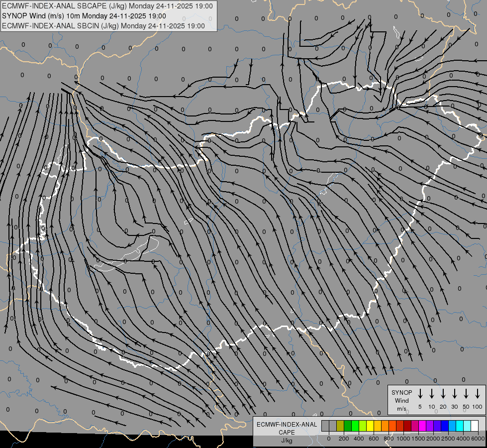
Task: Click the 30 value in the wind legend
Action: 454,407
